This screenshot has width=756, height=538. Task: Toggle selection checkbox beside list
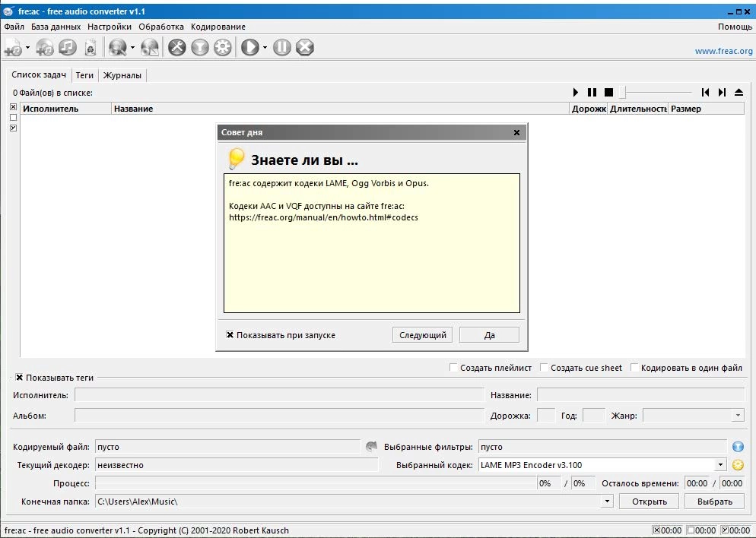(x=14, y=128)
